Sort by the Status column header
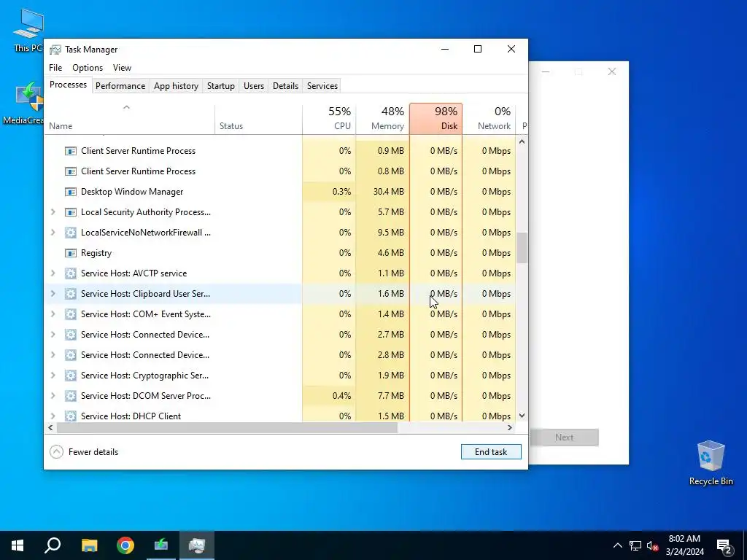 pyautogui.click(x=258, y=119)
